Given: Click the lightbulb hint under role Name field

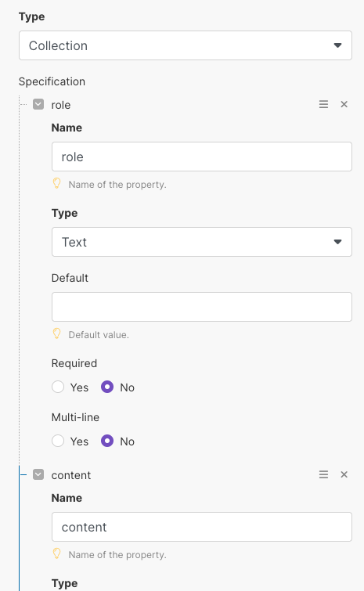Looking at the screenshot, I should tap(56, 184).
